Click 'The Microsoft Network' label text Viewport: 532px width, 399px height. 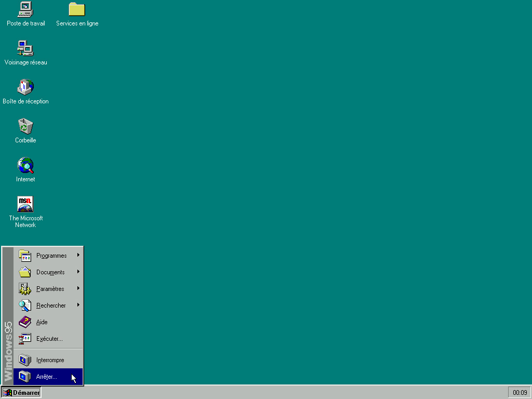pyautogui.click(x=26, y=221)
